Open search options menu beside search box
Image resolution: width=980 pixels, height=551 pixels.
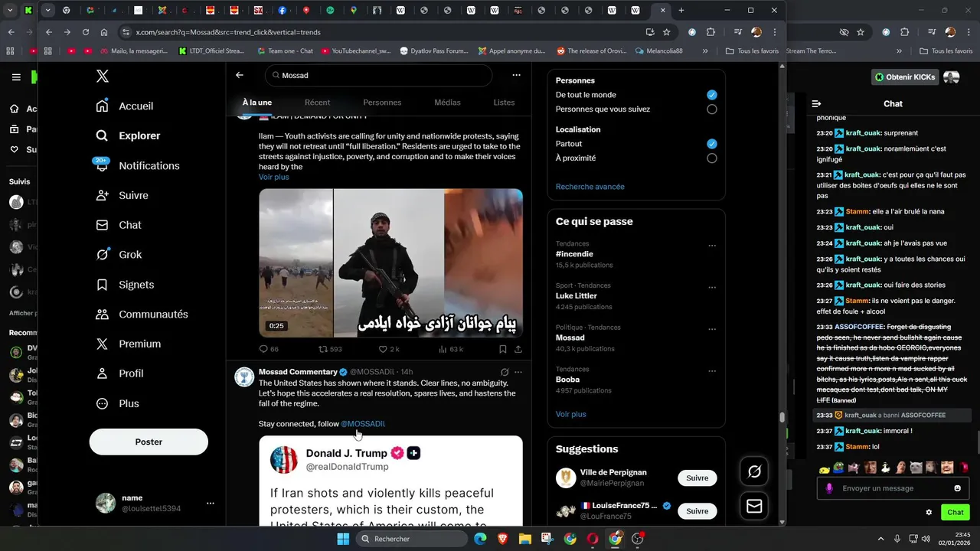[516, 75]
